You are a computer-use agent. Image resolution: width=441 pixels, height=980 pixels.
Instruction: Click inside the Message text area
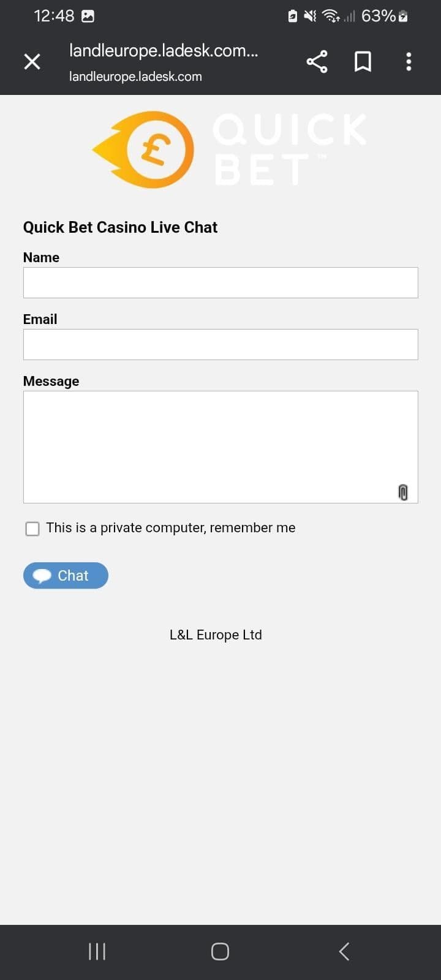pos(221,441)
